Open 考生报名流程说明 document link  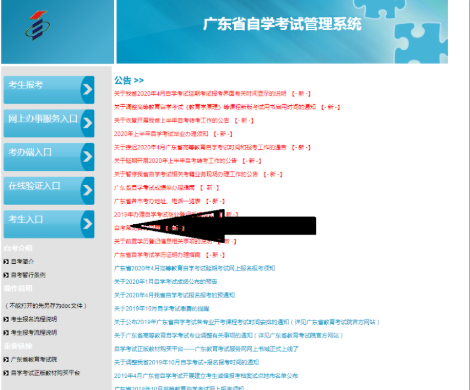coord(34,319)
